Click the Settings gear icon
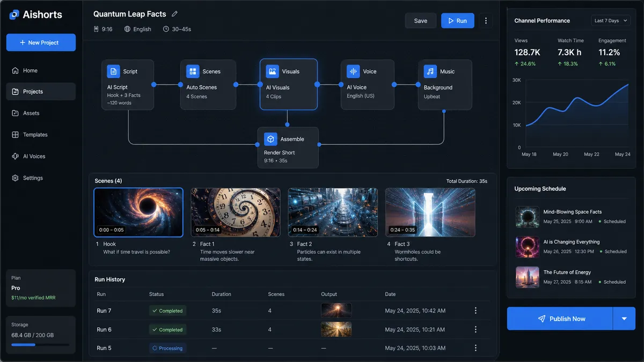This screenshot has width=644, height=362. [15, 178]
